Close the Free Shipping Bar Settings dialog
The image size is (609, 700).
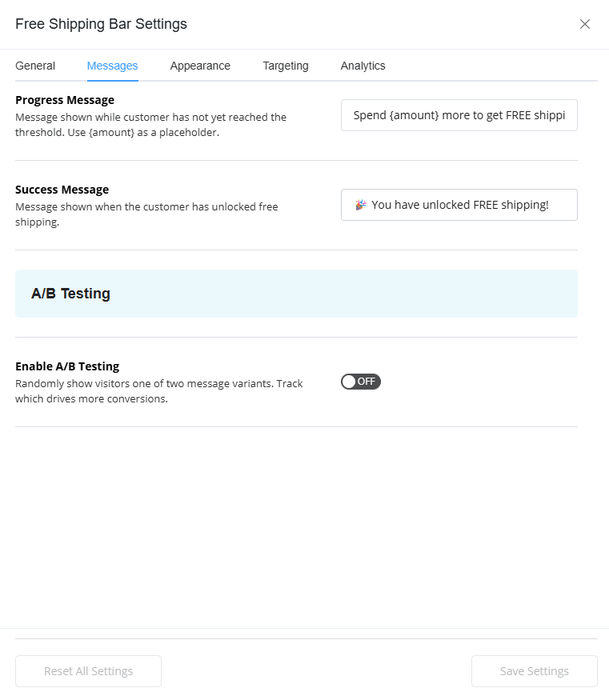584,24
